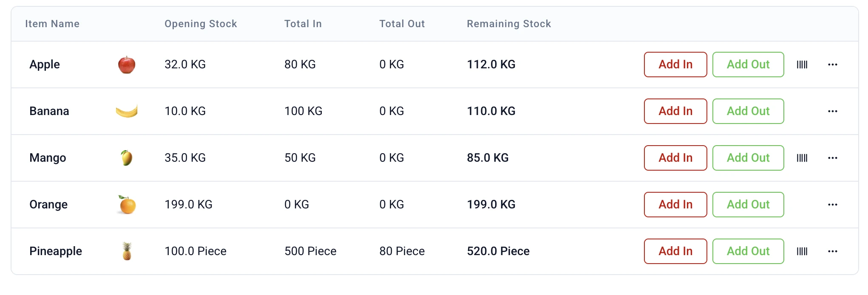
Task: Open the more actions menu for Pineapple
Action: click(x=832, y=251)
